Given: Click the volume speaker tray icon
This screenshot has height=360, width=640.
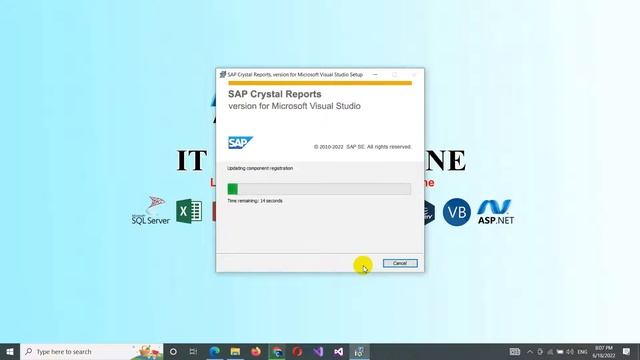Looking at the screenshot, I should [x=570, y=351].
